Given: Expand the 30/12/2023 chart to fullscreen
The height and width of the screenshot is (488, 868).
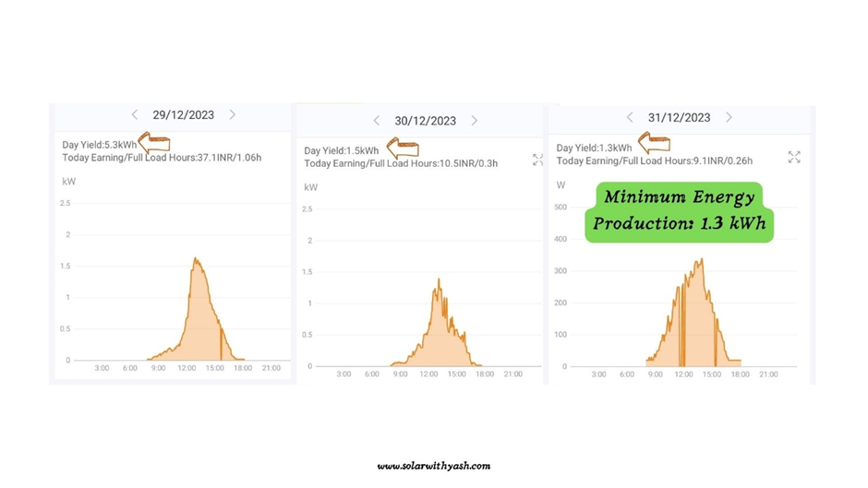Looking at the screenshot, I should pos(537,161).
